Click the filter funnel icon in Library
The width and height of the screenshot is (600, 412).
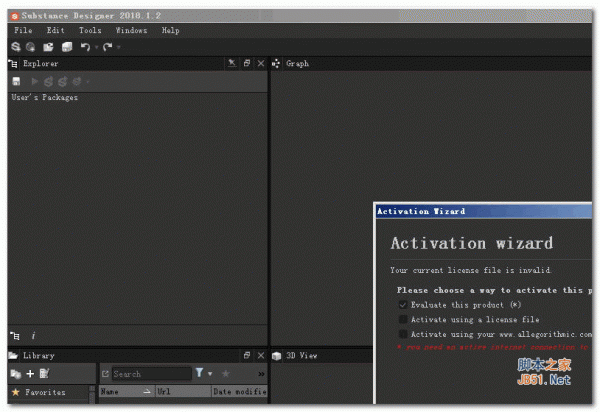coord(199,373)
